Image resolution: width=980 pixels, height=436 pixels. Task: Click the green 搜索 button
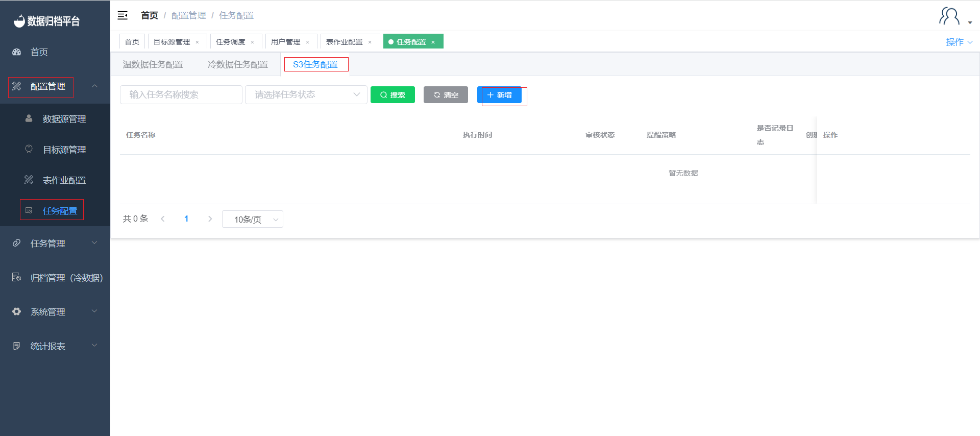393,94
